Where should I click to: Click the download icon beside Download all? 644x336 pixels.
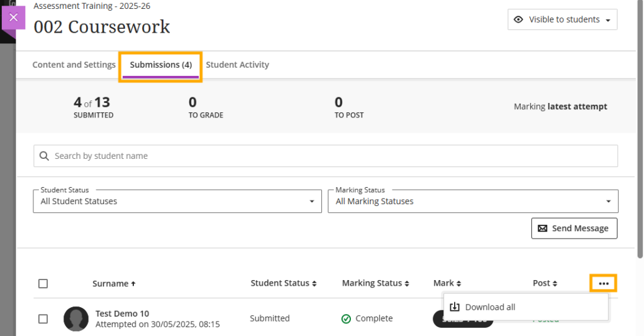tap(455, 307)
